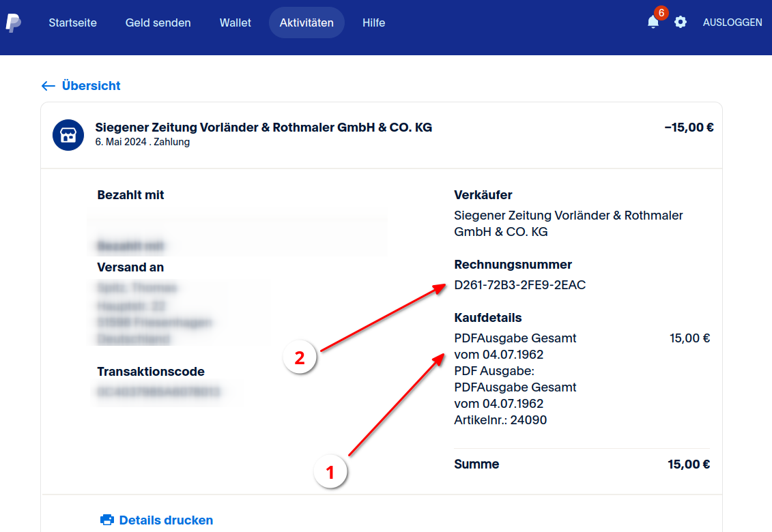
Task: Click the Verkäufer seller name text
Action: tap(568, 224)
